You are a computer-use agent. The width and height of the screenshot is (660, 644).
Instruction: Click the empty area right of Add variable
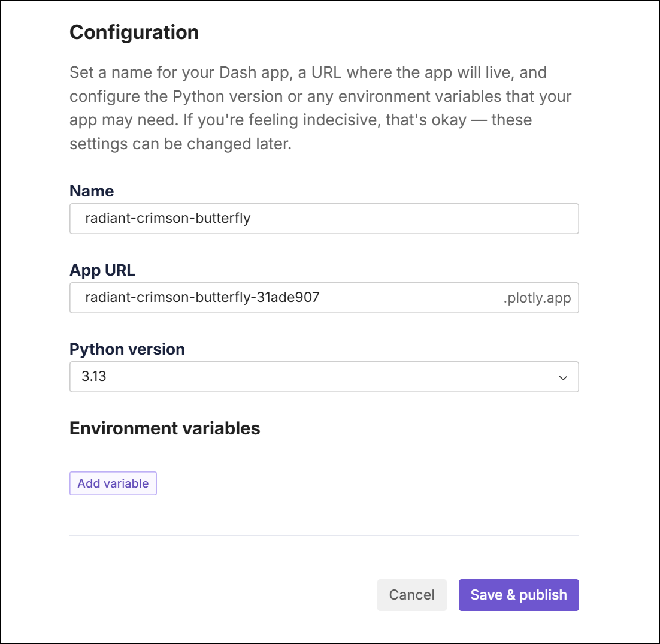(359, 483)
